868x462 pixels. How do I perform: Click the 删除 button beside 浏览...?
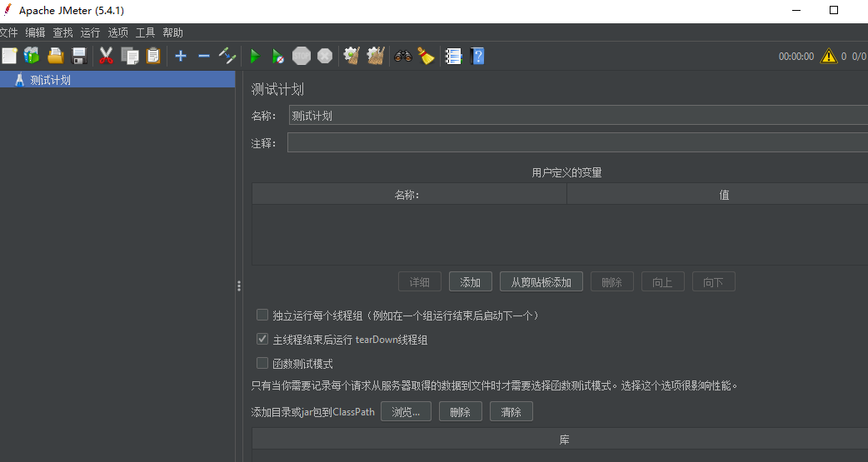coord(461,412)
